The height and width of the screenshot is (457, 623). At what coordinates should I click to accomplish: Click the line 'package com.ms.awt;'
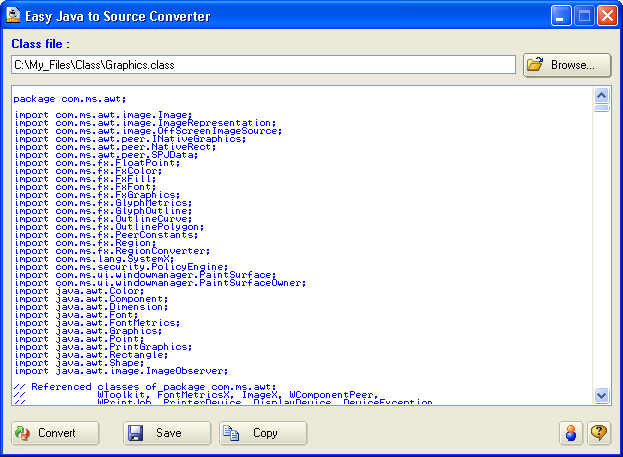click(70, 99)
